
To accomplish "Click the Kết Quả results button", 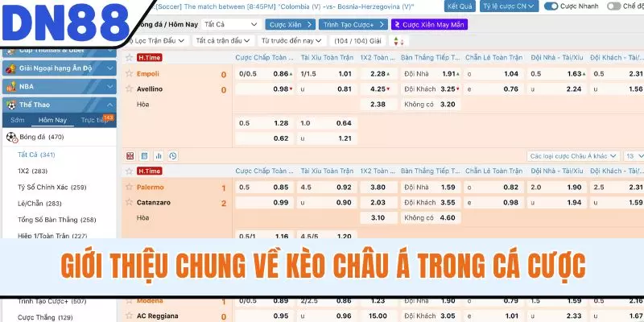I will click(x=460, y=6).
